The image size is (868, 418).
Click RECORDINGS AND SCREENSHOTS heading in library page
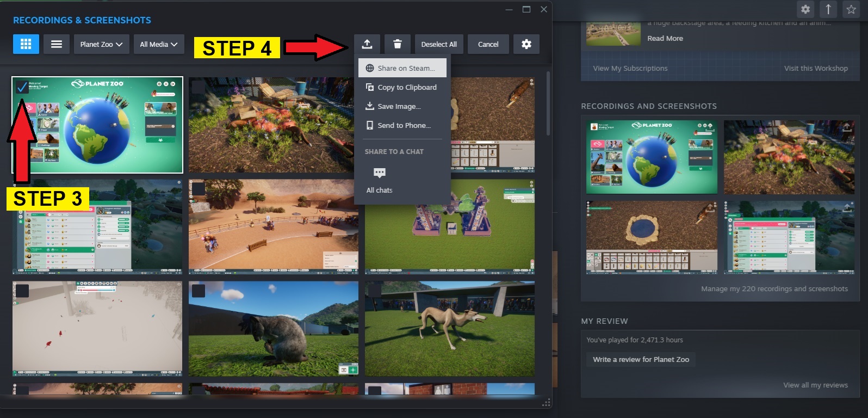click(649, 106)
